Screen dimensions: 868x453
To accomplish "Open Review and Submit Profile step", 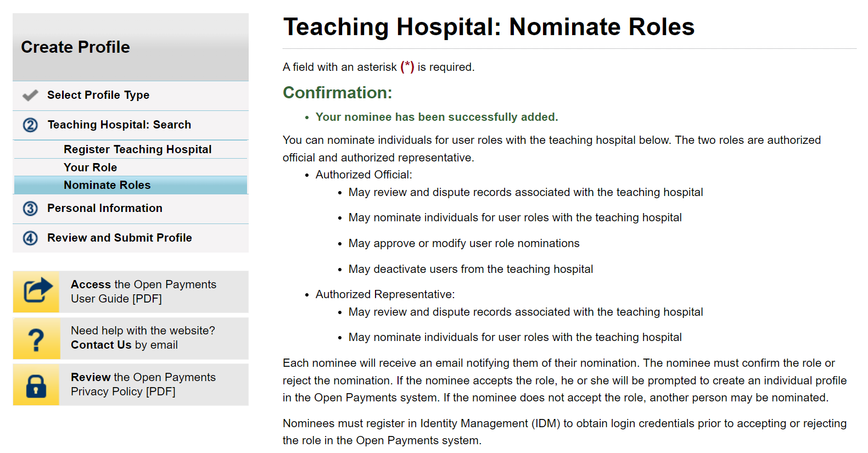I will pos(120,238).
